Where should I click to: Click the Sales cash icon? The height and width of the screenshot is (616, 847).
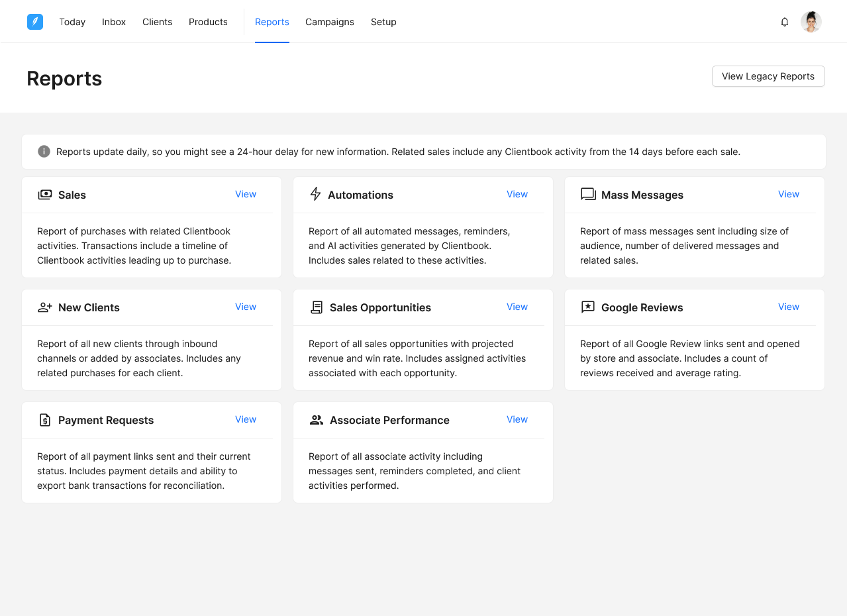pos(45,195)
